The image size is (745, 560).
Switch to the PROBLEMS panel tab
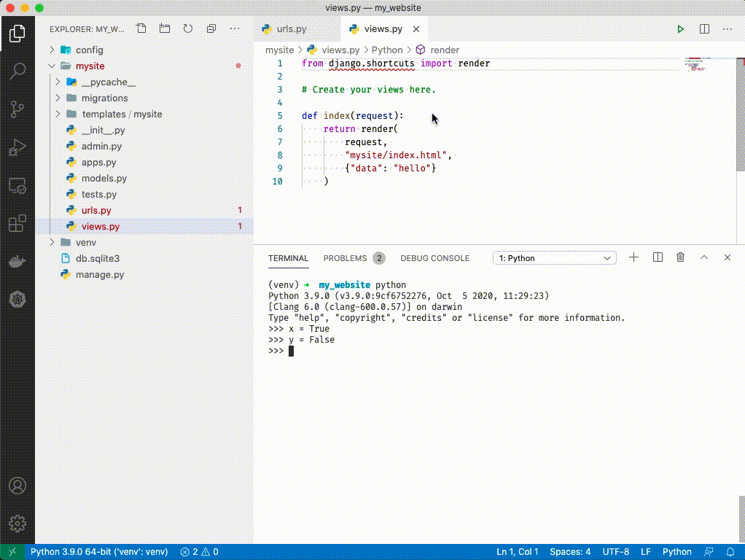[x=345, y=258]
